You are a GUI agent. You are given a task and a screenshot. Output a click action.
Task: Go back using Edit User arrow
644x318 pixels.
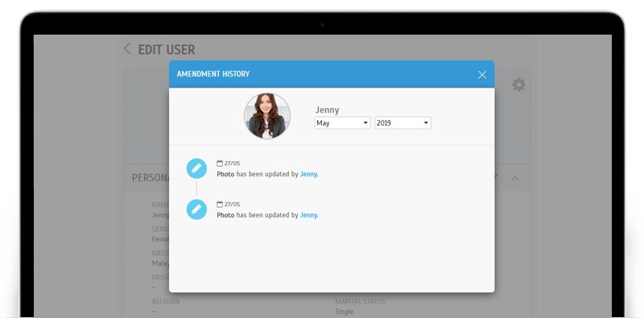[x=127, y=49]
